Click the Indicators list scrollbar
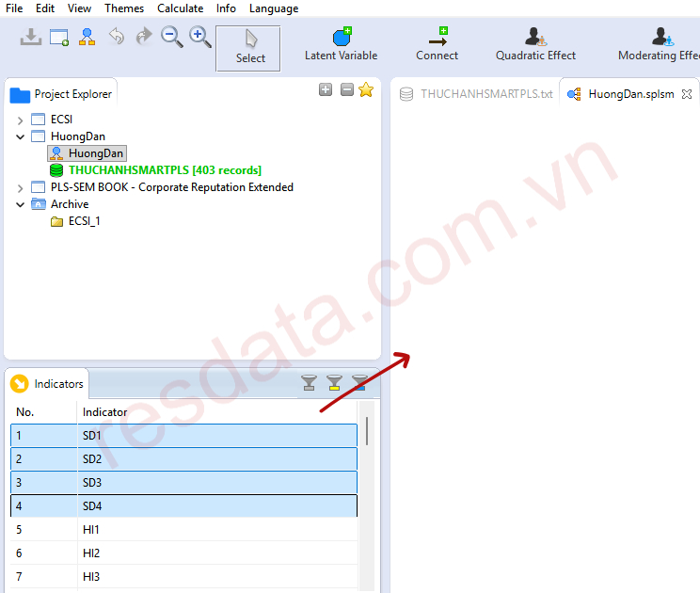 click(366, 433)
